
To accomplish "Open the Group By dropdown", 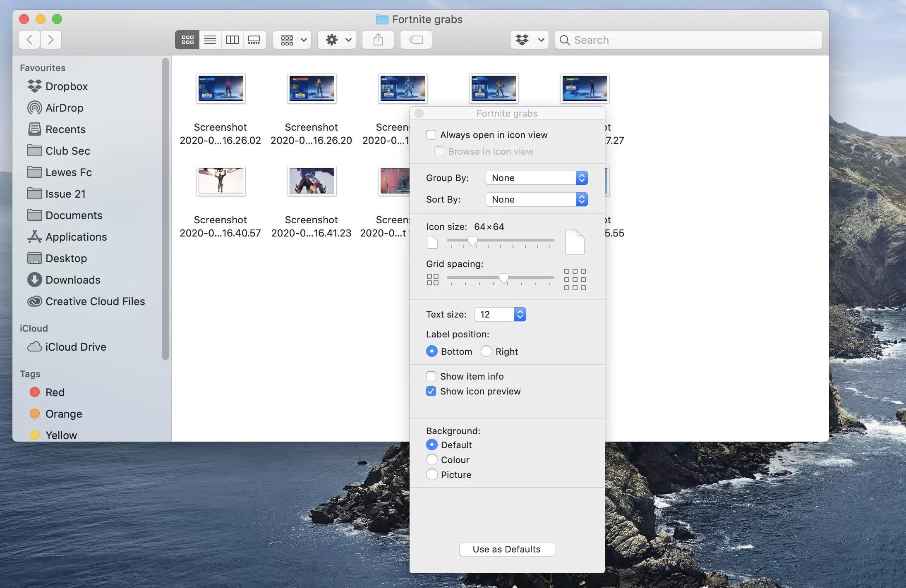I will point(536,177).
